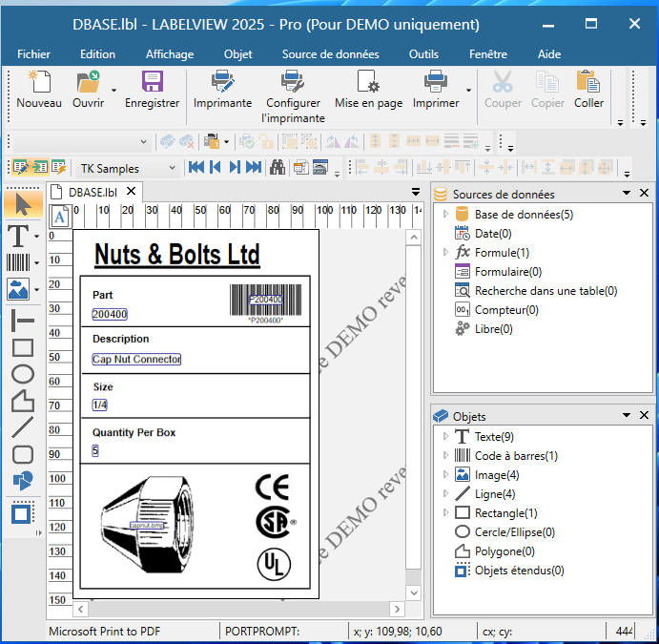
Task: Open Text tool options arrow
Action: click(x=37, y=237)
